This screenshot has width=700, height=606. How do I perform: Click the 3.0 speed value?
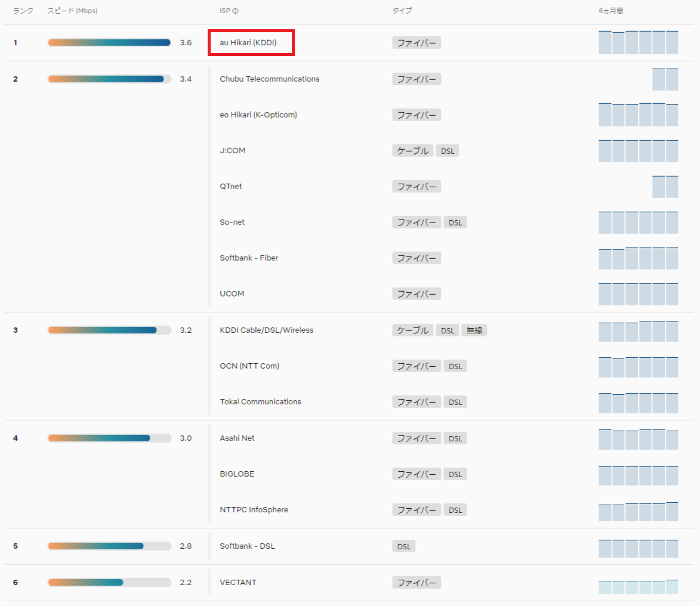click(186, 438)
